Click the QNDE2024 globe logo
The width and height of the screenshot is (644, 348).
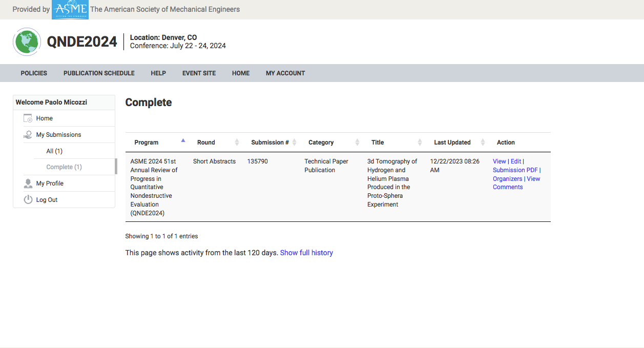27,42
